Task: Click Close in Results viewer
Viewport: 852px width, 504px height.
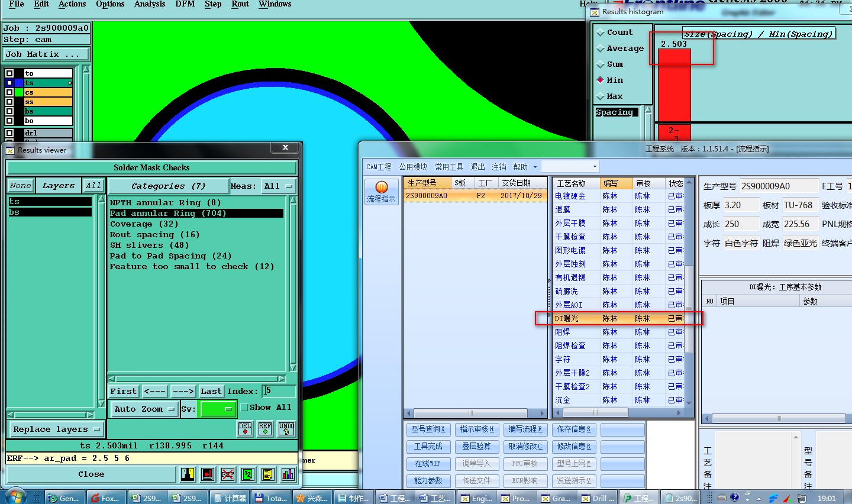Action: point(91,474)
